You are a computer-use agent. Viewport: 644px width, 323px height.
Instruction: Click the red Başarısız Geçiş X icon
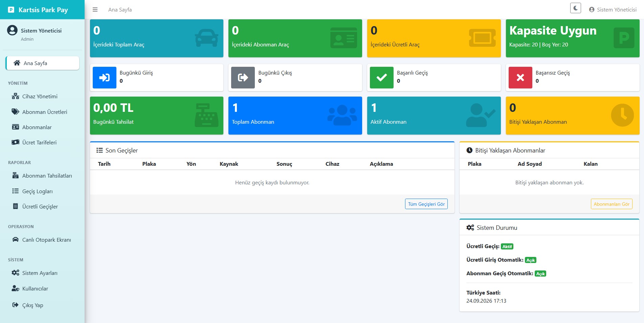pyautogui.click(x=520, y=78)
